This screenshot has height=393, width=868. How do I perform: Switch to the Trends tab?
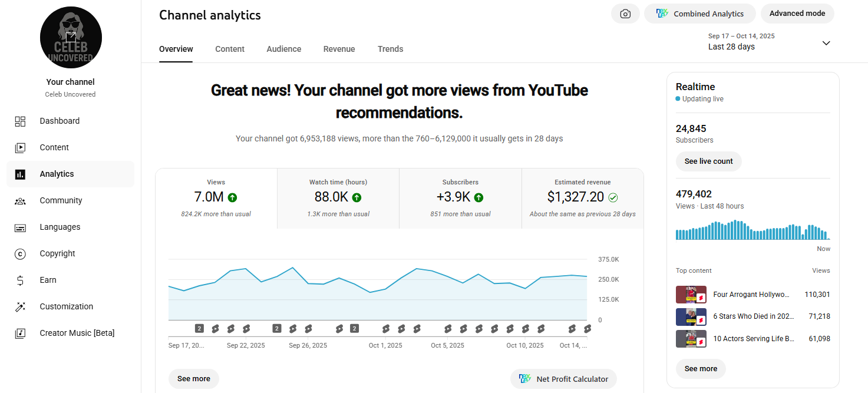(x=391, y=49)
